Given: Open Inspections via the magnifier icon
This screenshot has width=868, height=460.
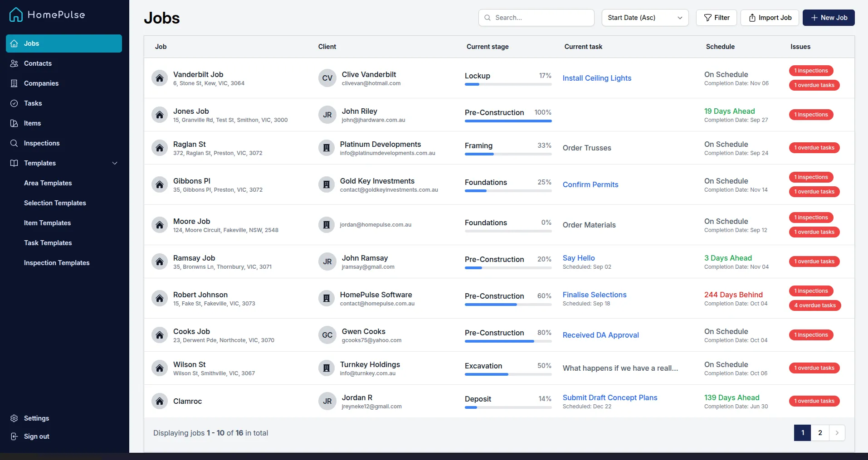Looking at the screenshot, I should tap(14, 143).
